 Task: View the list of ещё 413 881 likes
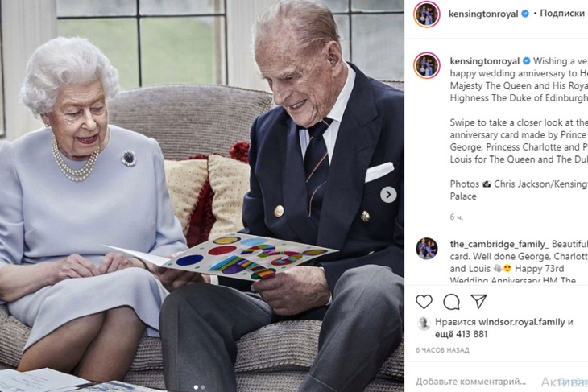[462, 334]
